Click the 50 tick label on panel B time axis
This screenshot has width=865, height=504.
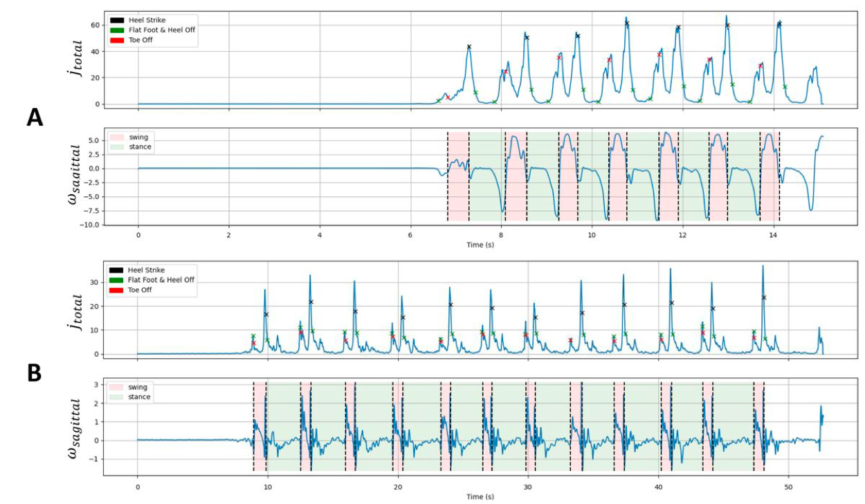click(787, 487)
